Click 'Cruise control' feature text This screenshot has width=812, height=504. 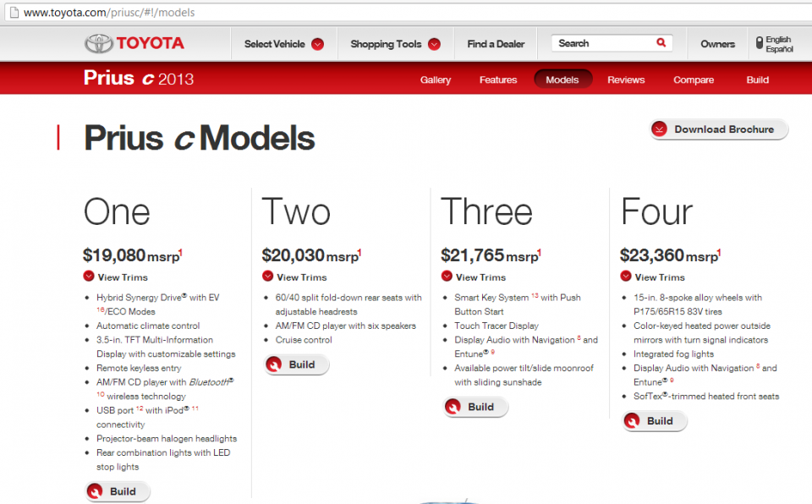pyautogui.click(x=304, y=340)
